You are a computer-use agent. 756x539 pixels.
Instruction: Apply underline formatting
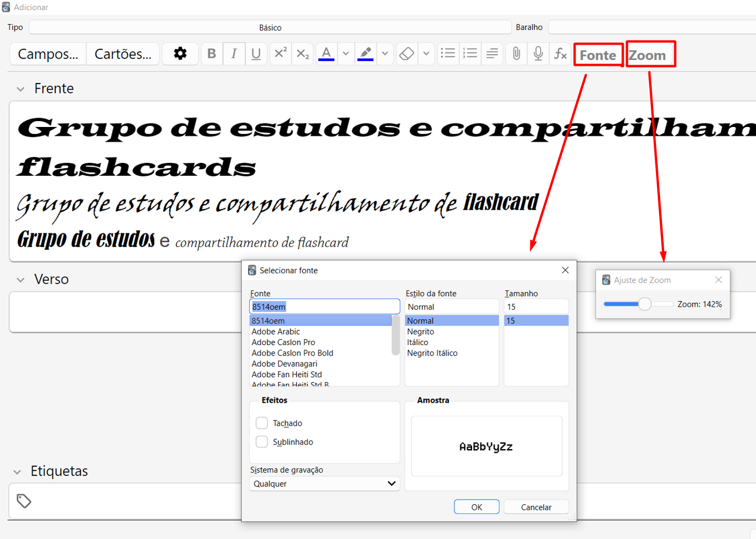point(256,54)
